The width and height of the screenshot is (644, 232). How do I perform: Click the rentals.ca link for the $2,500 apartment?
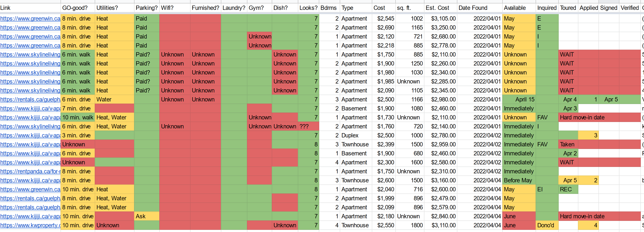point(30,99)
